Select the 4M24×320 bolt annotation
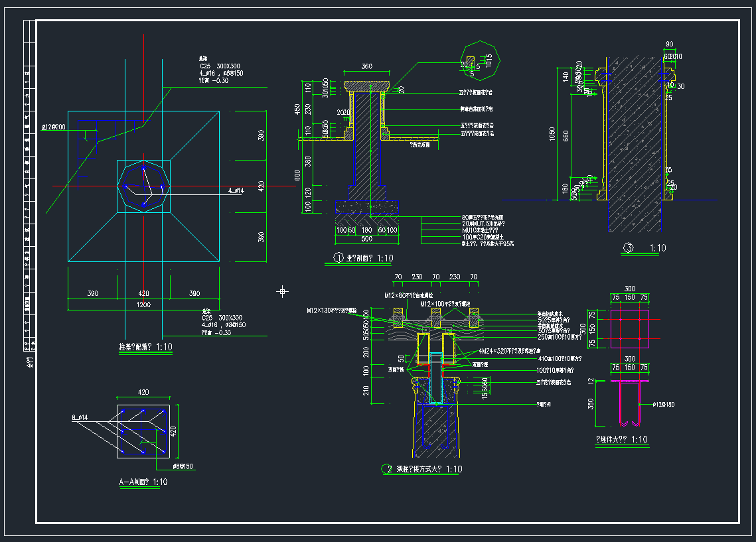Image resolution: width=756 pixels, height=542 pixels. click(508, 351)
